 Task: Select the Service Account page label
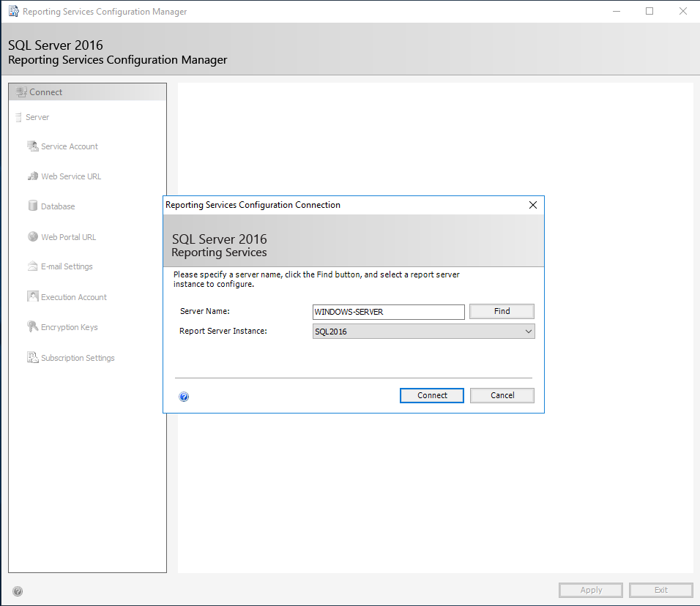pos(70,146)
